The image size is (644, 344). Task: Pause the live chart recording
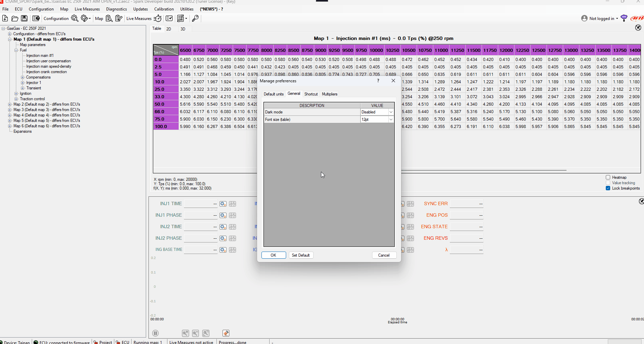pos(156,333)
